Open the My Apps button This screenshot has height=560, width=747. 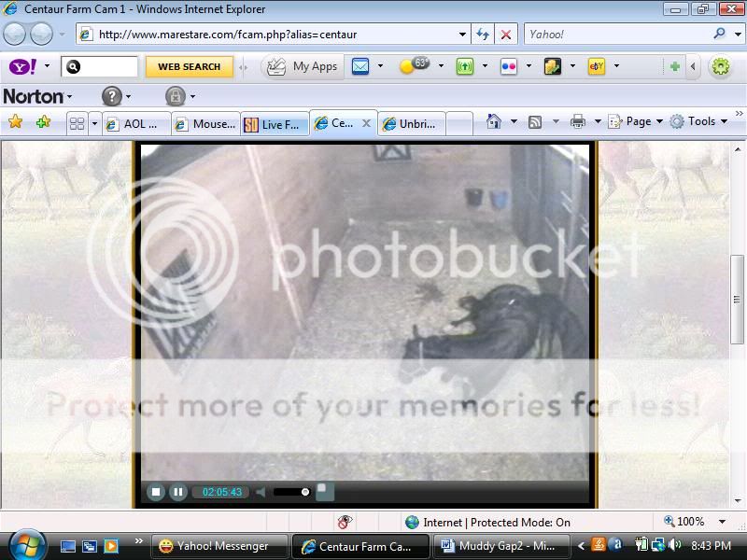(x=303, y=66)
